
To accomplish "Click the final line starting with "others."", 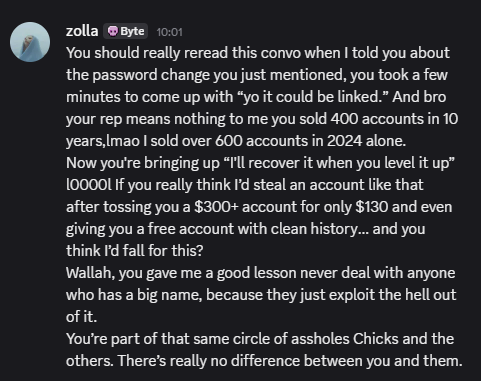I will point(264,361).
